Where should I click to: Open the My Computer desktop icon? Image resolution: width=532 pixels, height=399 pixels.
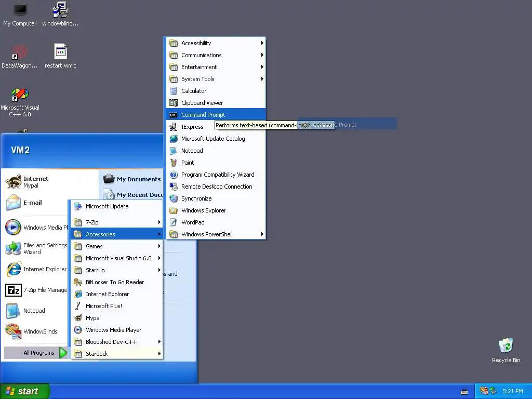pos(20,10)
